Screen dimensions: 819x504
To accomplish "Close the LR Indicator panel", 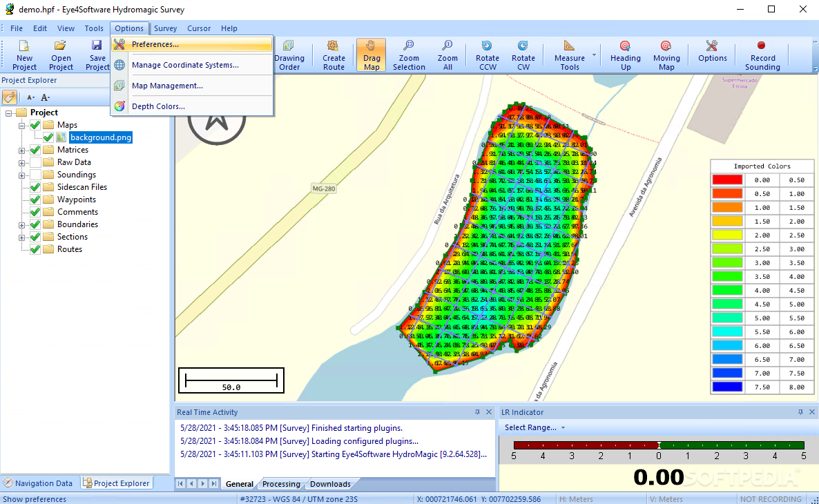I will pos(812,412).
